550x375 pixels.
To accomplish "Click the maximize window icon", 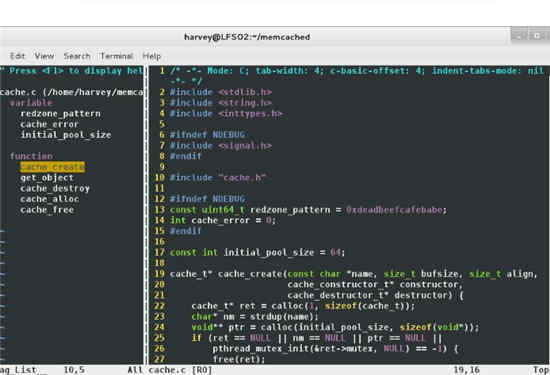I will (x=537, y=36).
